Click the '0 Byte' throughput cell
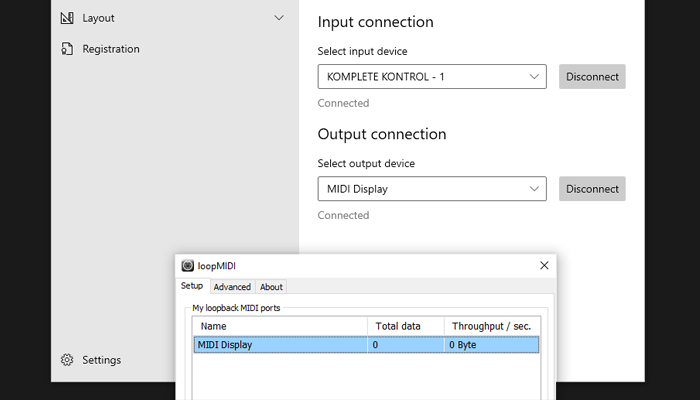 (492, 345)
